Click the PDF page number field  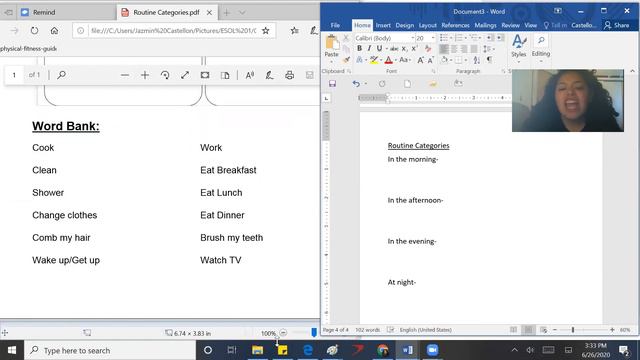[x=14, y=75]
